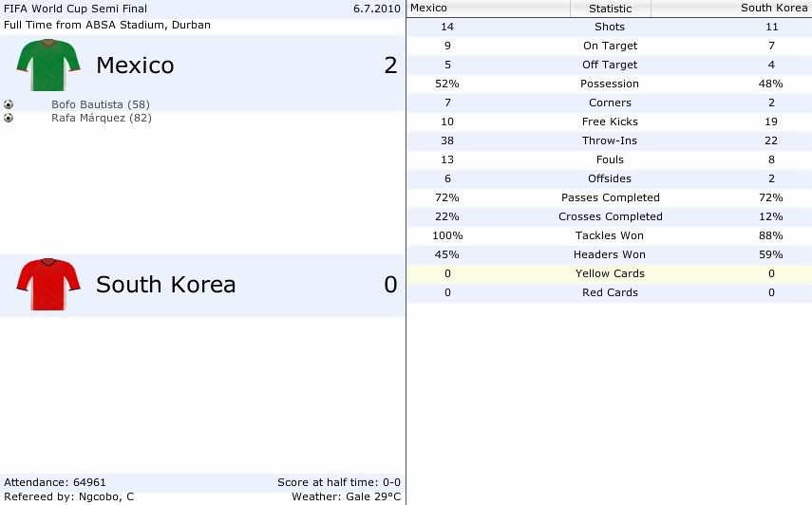The image size is (812, 505).
Task: Click the FIFA World Cup Semi Final title
Action: click(x=76, y=9)
